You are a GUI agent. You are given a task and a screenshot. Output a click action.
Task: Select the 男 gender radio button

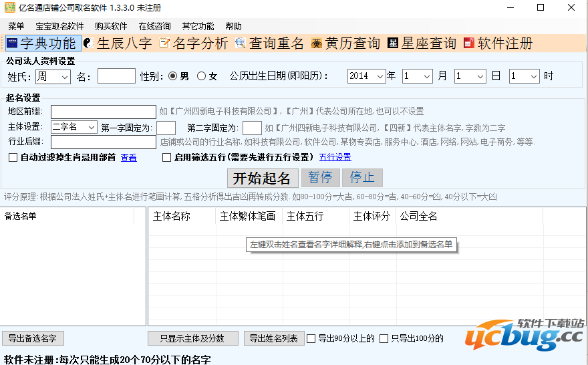(x=172, y=76)
